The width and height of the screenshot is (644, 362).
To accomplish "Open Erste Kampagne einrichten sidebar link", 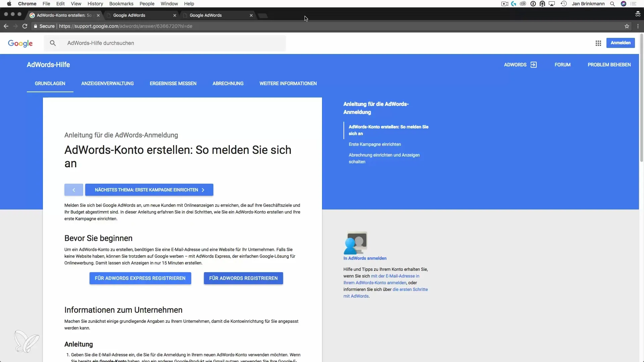I will (x=375, y=144).
